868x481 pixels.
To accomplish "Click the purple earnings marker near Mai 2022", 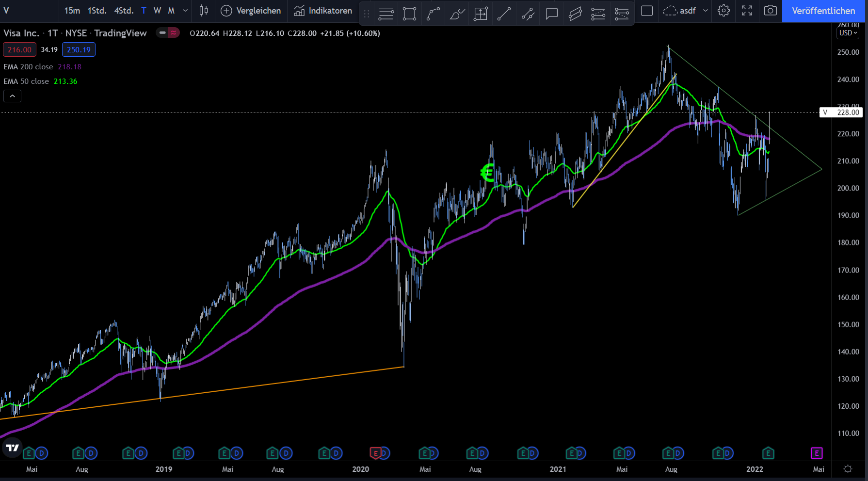I will point(817,453).
